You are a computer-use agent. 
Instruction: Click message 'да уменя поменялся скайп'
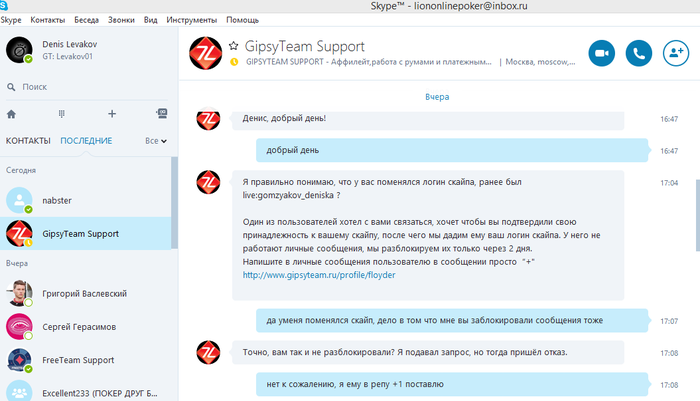coord(452,320)
